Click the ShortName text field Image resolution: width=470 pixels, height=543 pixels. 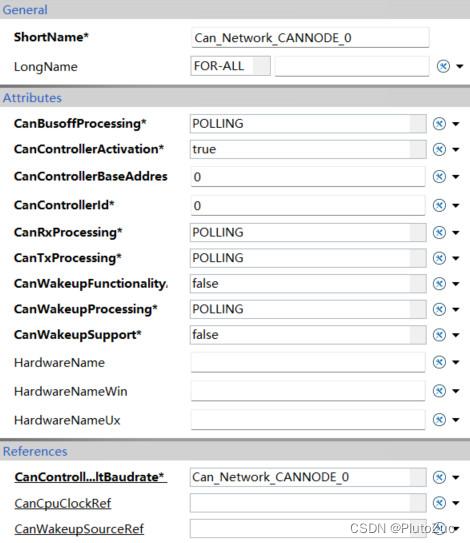(x=310, y=38)
